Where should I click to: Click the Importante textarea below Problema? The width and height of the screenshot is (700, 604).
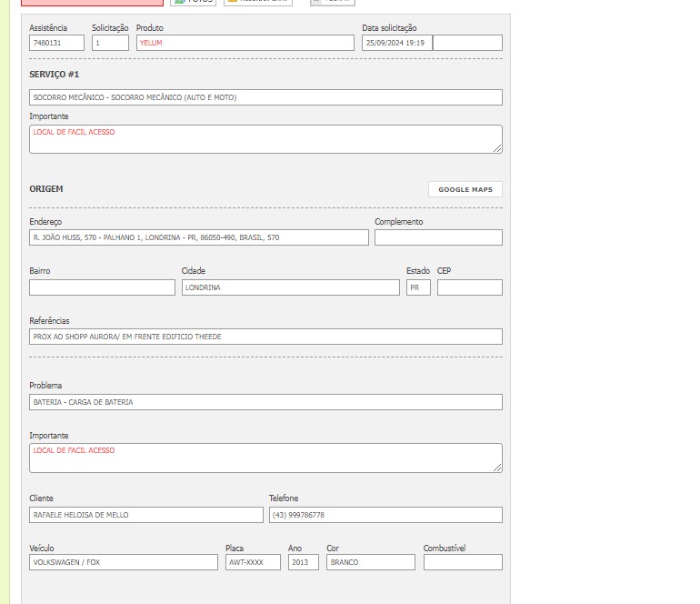[265, 458]
